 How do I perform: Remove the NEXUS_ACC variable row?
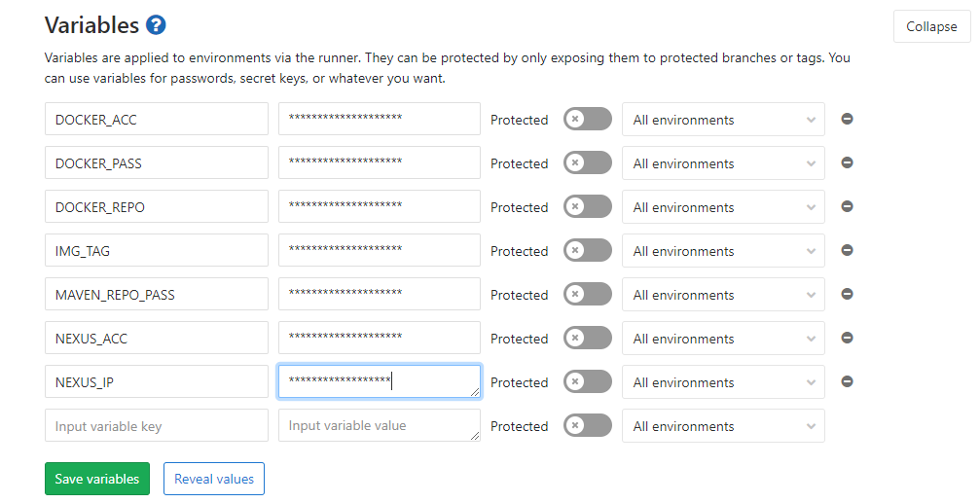pos(847,338)
